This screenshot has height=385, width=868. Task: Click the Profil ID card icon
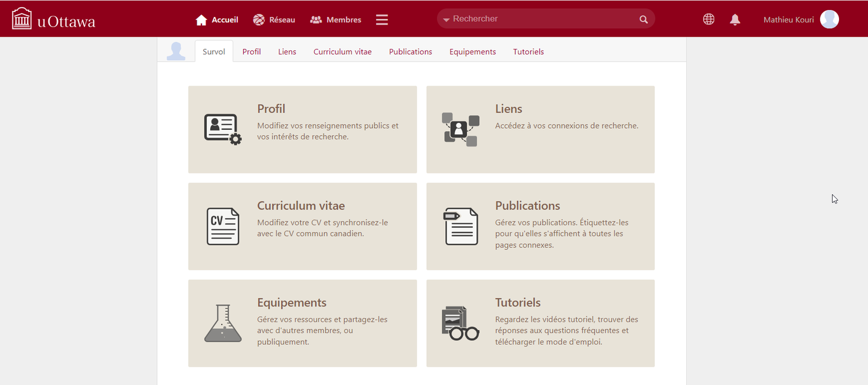[223, 129]
